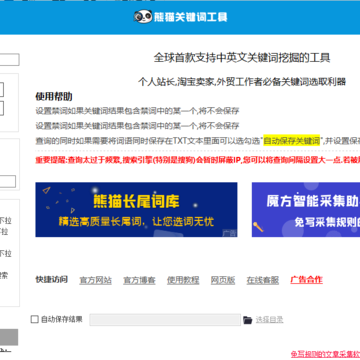Open the 魔方智能采集助手 banner ad
This screenshot has width=360, height=360.
[x=306, y=210]
